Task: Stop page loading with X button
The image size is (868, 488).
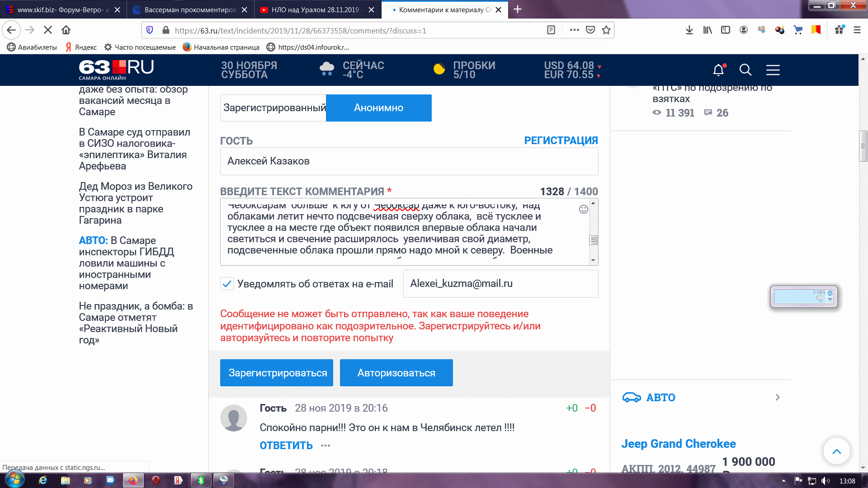Action: pyautogui.click(x=48, y=30)
